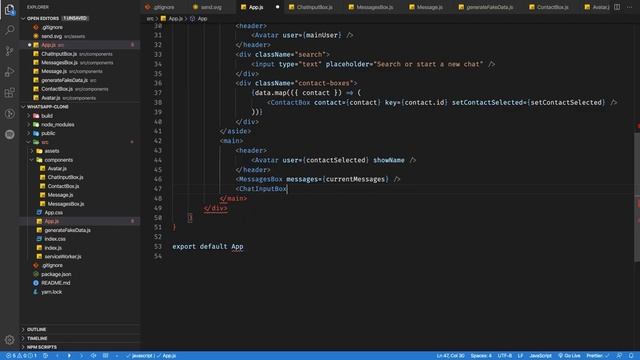Click the yarn.lock file icon
The image size is (640, 360).
click(36, 292)
